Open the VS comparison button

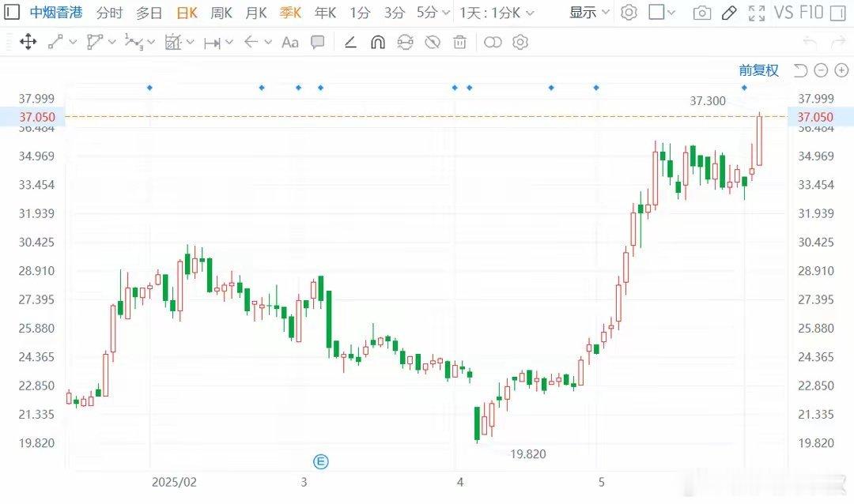pyautogui.click(x=783, y=13)
